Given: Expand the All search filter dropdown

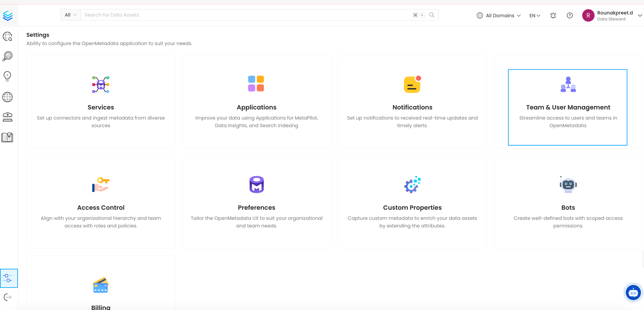Looking at the screenshot, I should click(71, 15).
